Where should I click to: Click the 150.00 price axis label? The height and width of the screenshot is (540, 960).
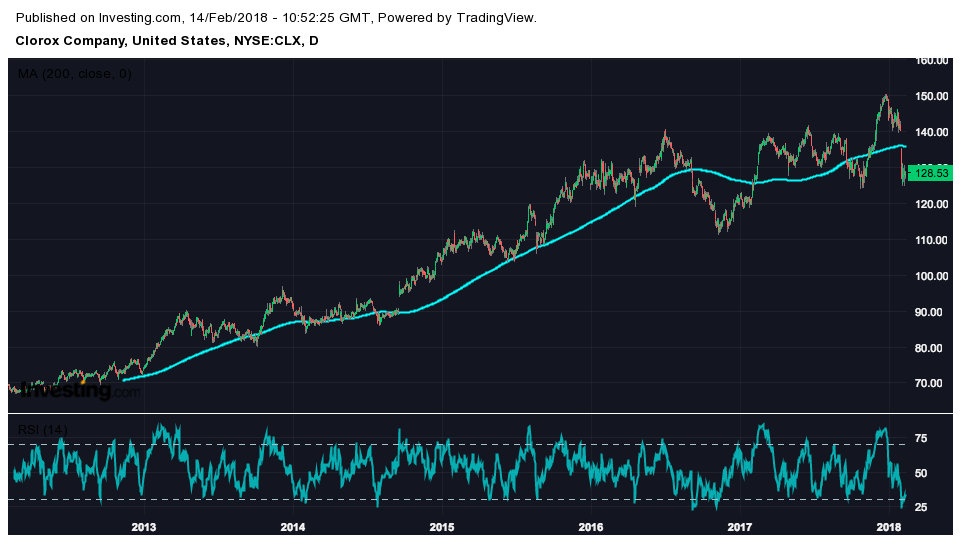(x=932, y=96)
